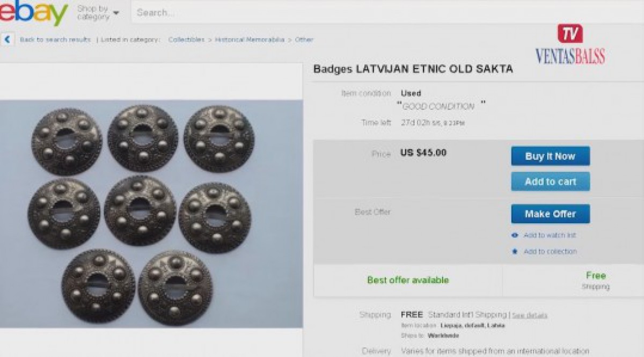
Task: Click the eye icon for watch list
Action: coord(515,235)
